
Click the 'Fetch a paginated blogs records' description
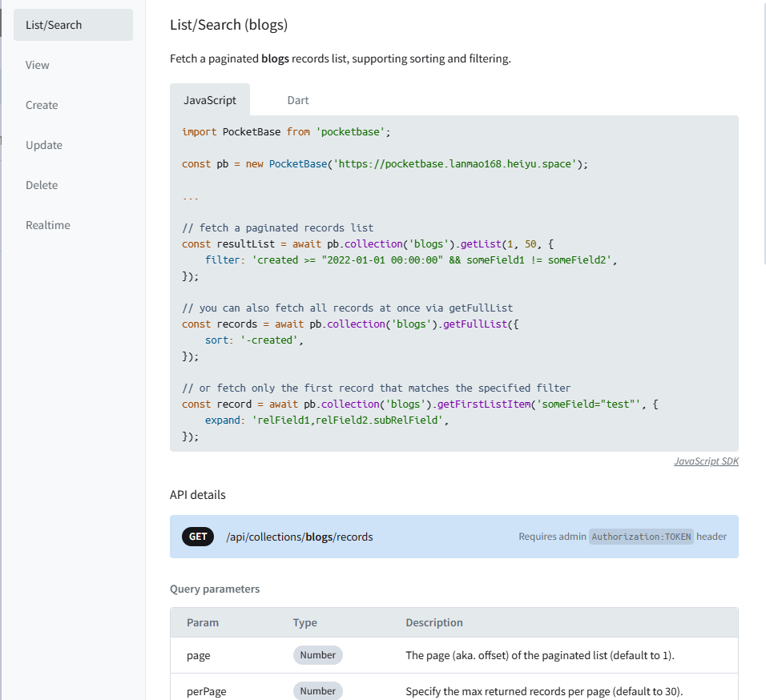pos(340,58)
